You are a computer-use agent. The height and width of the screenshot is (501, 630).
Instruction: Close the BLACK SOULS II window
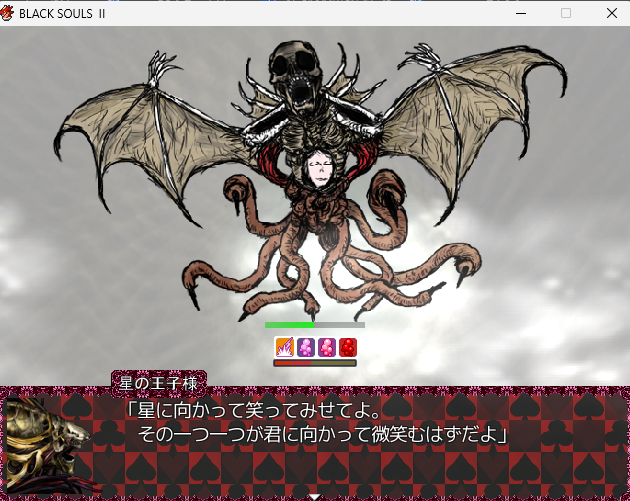pyautogui.click(x=612, y=13)
